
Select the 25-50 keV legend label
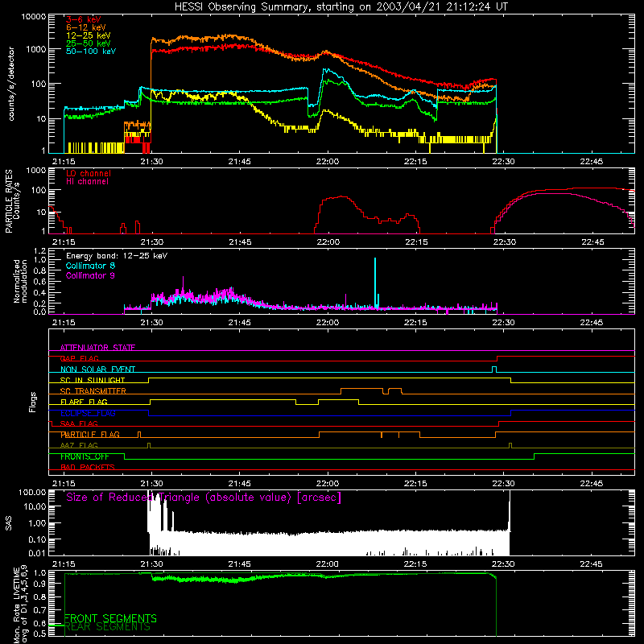pos(89,43)
